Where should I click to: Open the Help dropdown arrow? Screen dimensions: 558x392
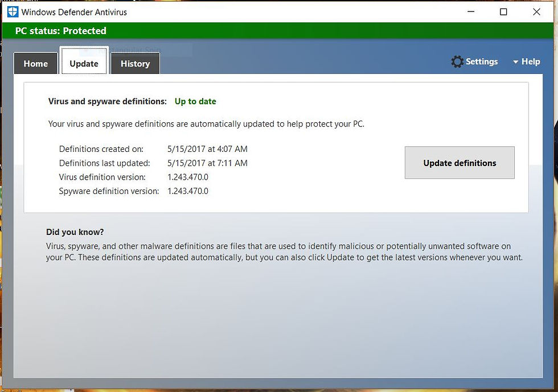[515, 62]
